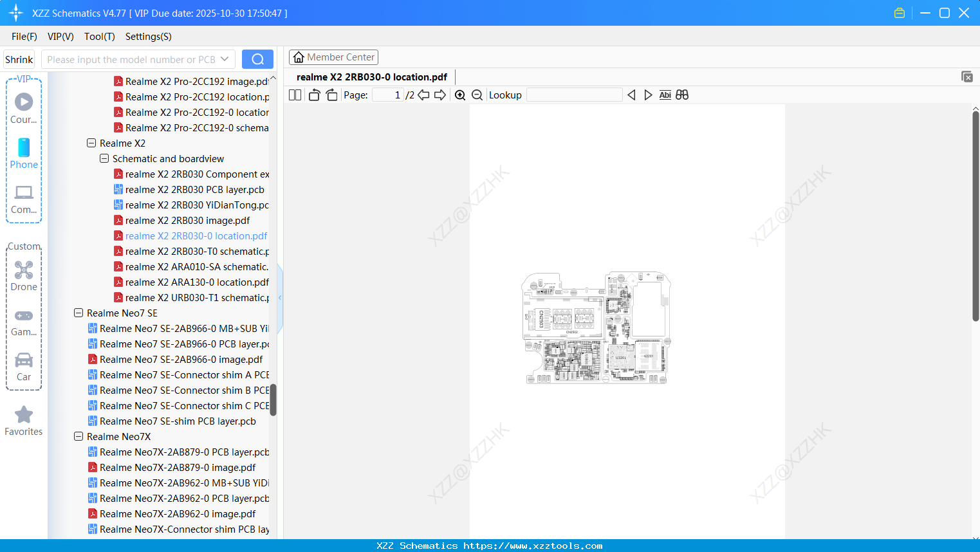Toggle the two-page view icon
This screenshot has width=980, height=552.
click(x=295, y=95)
